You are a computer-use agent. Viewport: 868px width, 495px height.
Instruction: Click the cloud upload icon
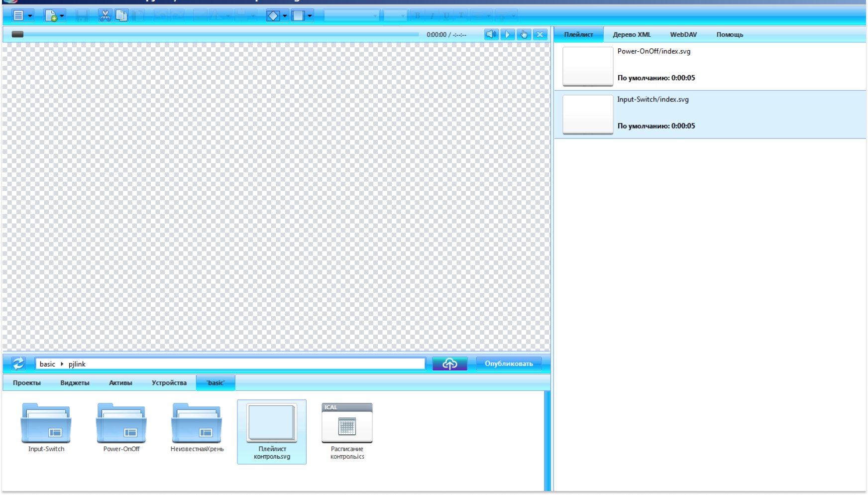point(450,364)
